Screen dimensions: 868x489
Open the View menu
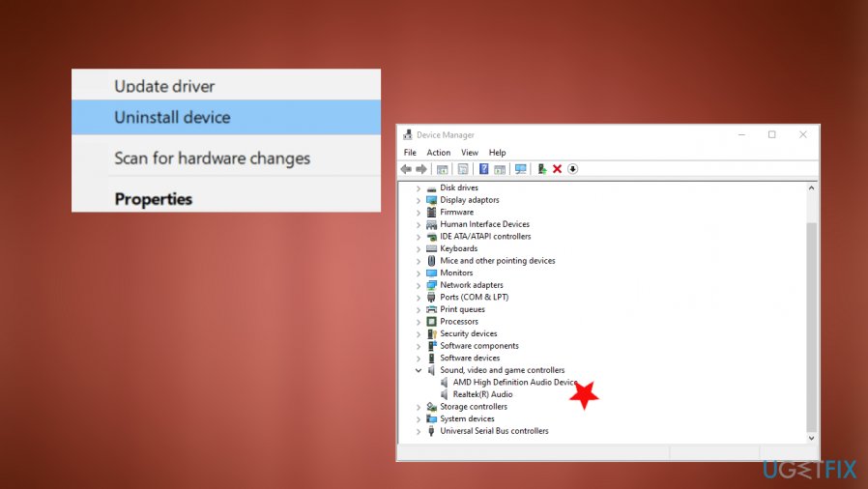pos(470,153)
